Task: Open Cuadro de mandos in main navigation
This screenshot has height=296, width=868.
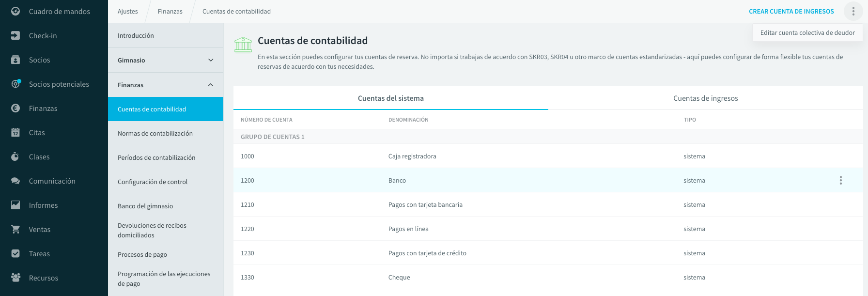Action: click(x=54, y=11)
